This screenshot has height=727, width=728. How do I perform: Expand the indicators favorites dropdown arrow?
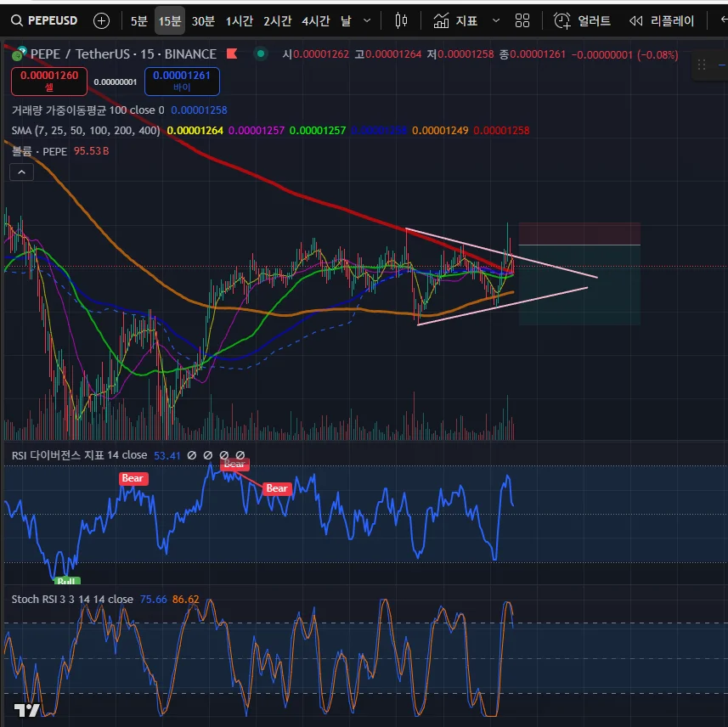coord(496,21)
